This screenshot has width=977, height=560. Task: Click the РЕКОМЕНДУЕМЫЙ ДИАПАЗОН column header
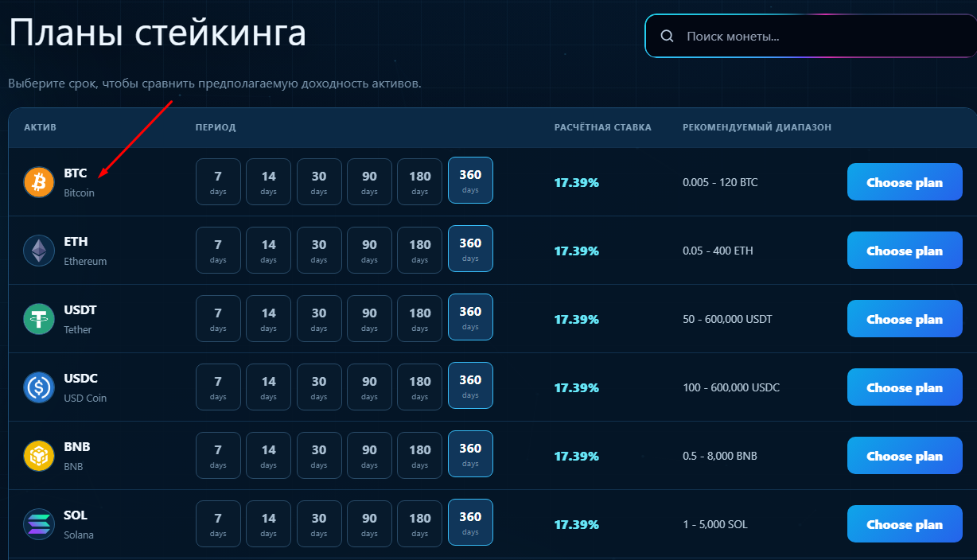757,127
